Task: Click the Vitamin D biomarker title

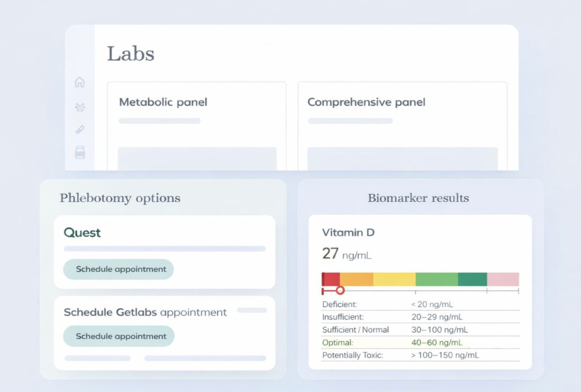Action: click(348, 232)
